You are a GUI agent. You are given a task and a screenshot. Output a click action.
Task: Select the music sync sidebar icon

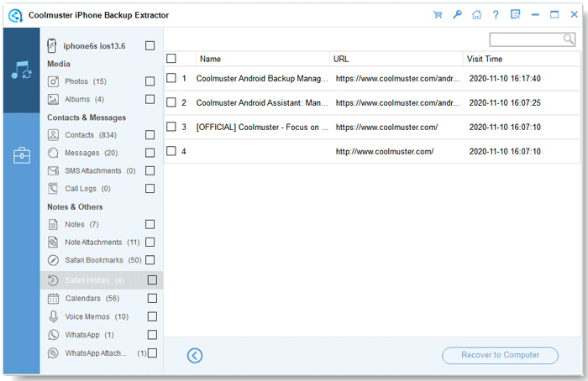pos(21,70)
